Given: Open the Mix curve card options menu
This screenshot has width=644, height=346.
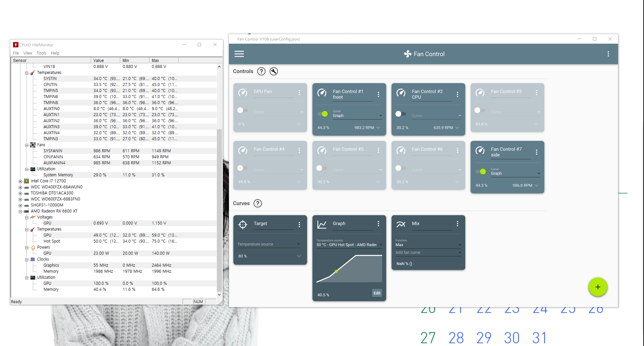Looking at the screenshot, I should pos(457,224).
